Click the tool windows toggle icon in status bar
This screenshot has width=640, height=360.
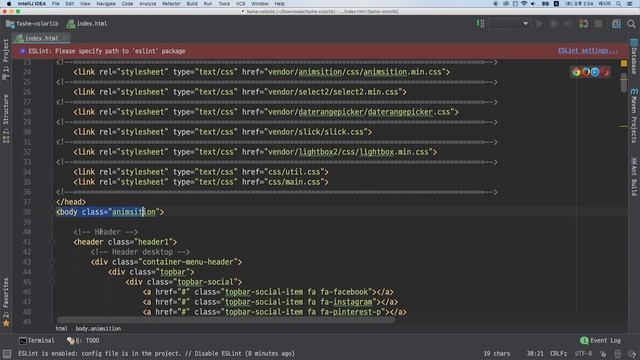[7, 353]
